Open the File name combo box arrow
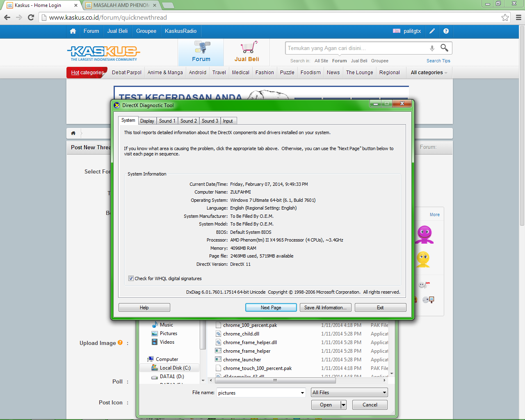This screenshot has height=420, width=525. pos(302,393)
